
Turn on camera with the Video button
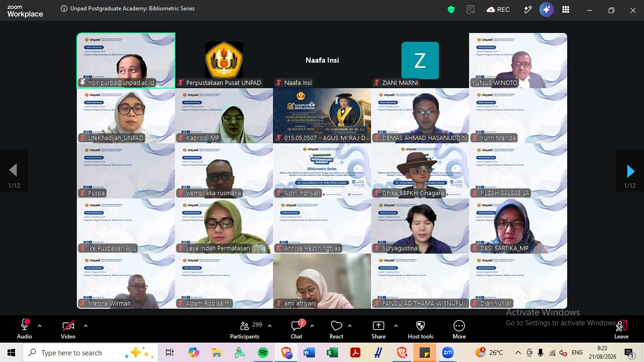click(68, 330)
